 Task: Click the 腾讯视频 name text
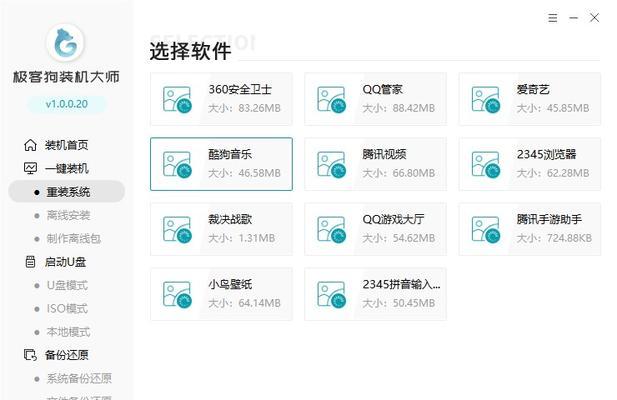384,154
